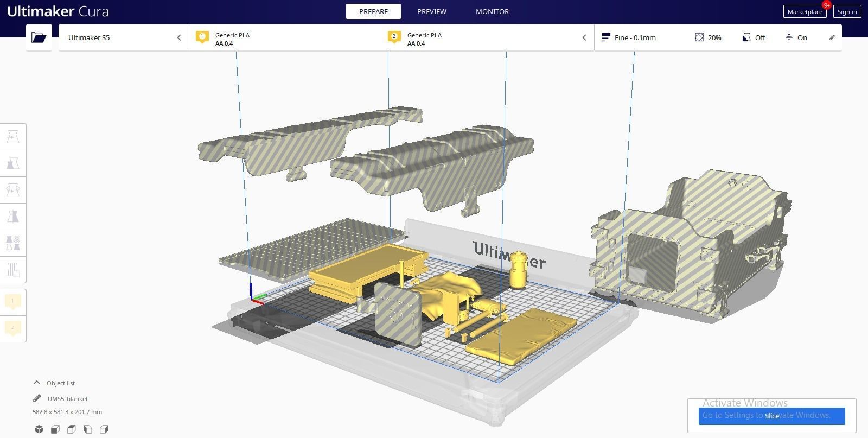
Task: Select the Move tool in left toolbar
Action: pos(13,137)
